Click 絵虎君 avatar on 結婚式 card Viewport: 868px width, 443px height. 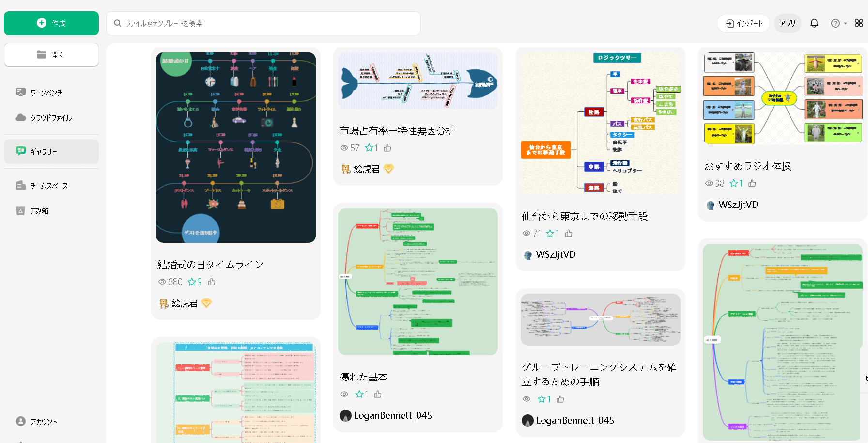pos(164,303)
